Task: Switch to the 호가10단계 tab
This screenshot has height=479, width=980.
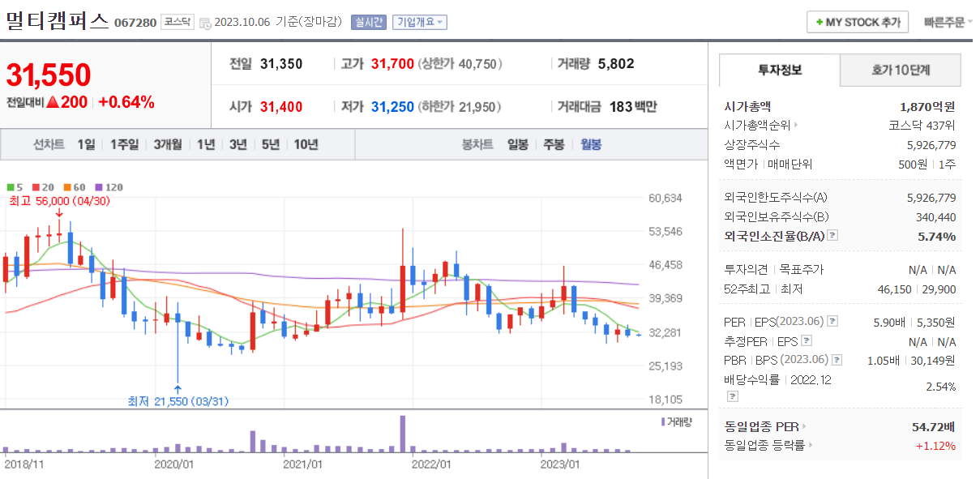Action: 901,71
